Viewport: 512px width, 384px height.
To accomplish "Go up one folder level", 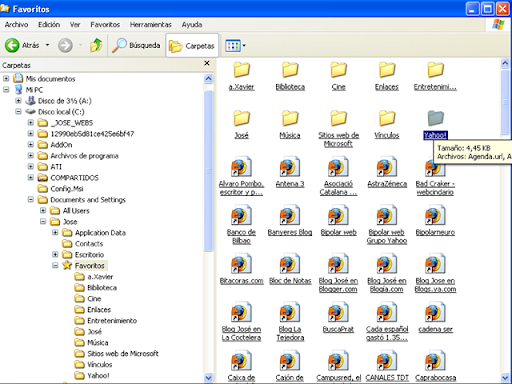I will pyautogui.click(x=96, y=45).
